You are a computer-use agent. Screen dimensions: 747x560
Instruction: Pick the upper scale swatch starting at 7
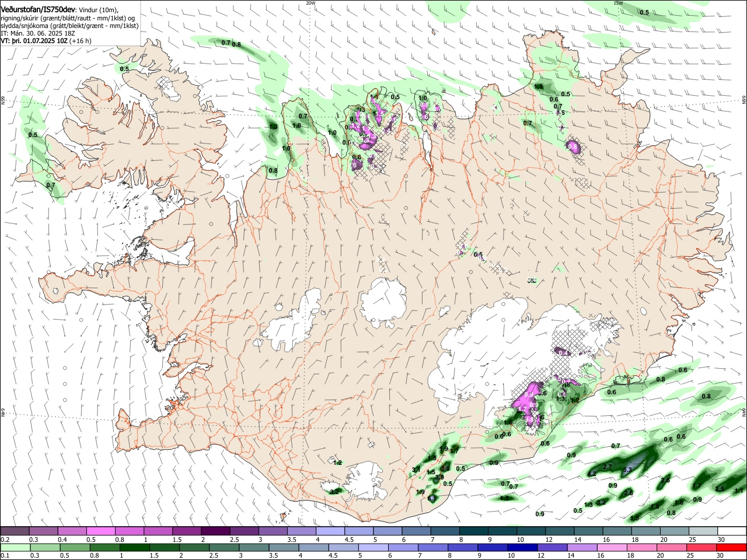444,531
